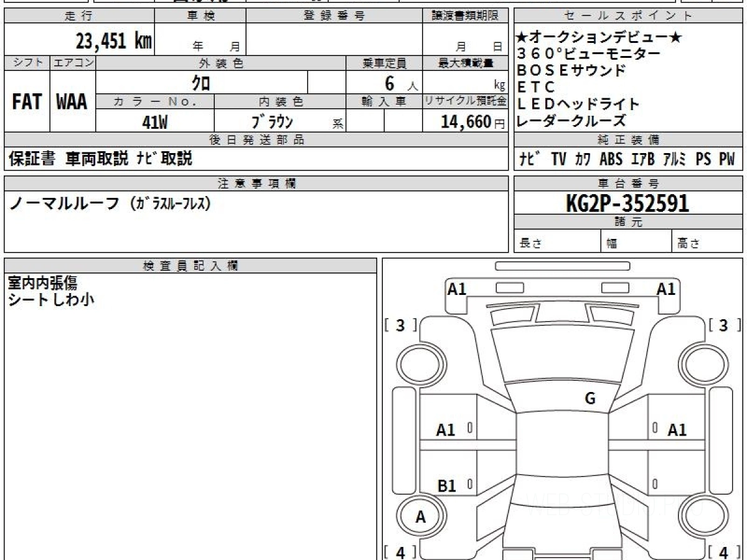Click the 諸元 header
Viewport: 747px width, 560px height.
[628, 222]
